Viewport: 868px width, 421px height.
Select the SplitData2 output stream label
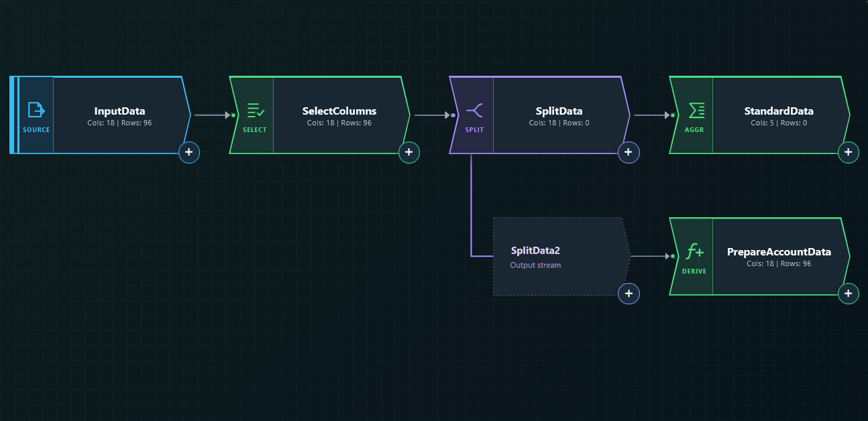click(x=535, y=251)
